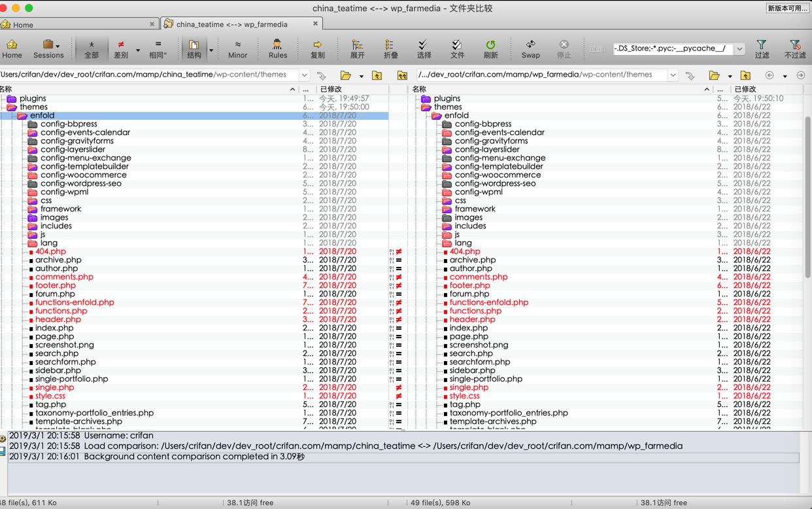Screen dimensions: 812x509
Task: Click the left folder path field
Action: coord(150,75)
